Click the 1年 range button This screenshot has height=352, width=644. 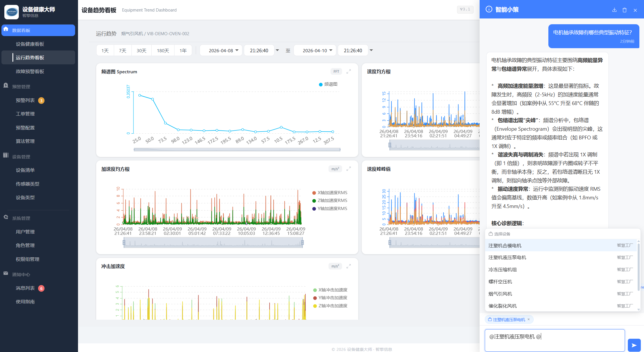coord(183,50)
